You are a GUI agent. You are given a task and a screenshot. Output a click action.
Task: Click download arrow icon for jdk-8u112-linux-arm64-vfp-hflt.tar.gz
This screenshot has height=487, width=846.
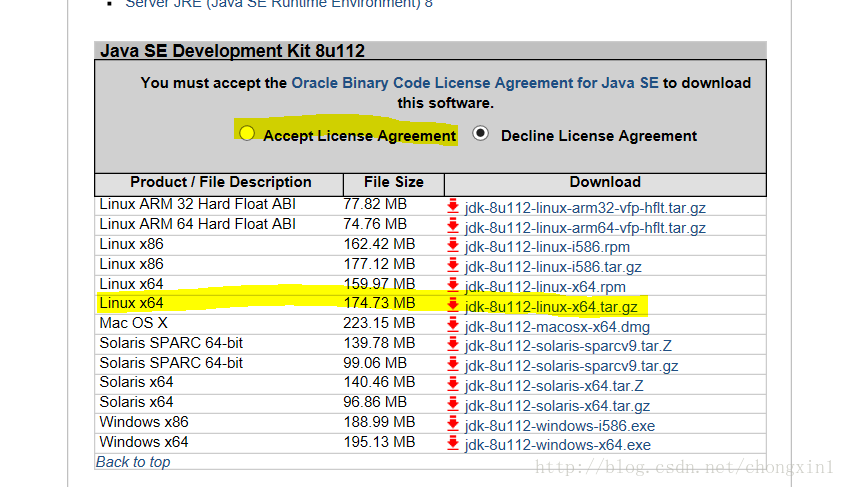tap(453, 226)
